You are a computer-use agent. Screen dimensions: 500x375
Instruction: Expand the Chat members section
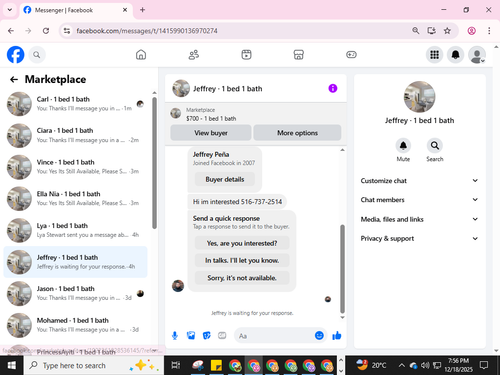tap(419, 200)
